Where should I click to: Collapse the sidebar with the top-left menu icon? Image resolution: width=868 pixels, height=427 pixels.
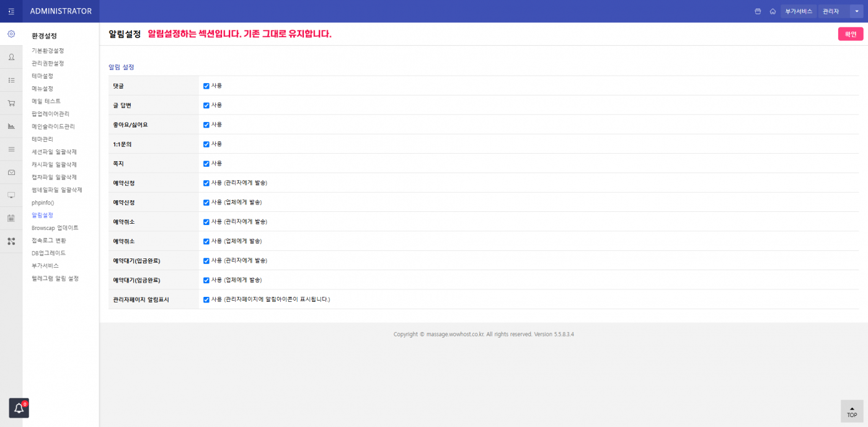click(x=11, y=11)
